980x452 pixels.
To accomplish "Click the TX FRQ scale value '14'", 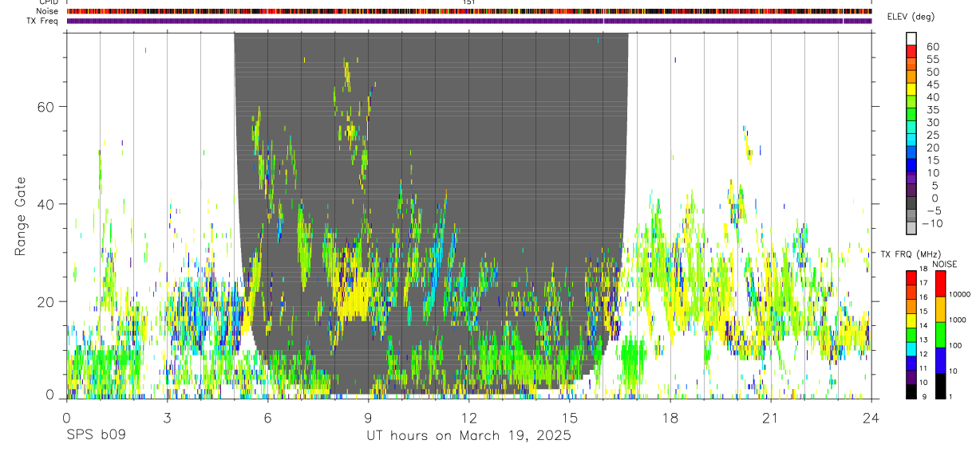I will pyautogui.click(x=922, y=326).
